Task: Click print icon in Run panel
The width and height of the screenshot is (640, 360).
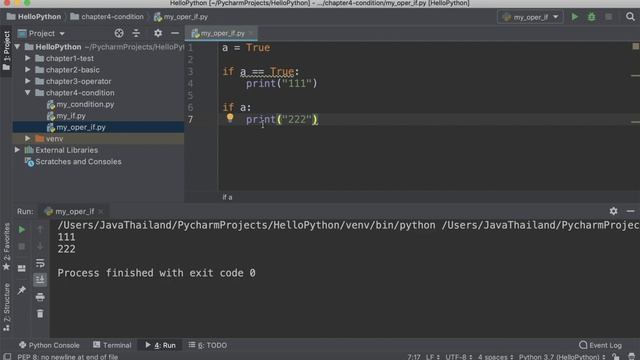Action: (x=40, y=297)
